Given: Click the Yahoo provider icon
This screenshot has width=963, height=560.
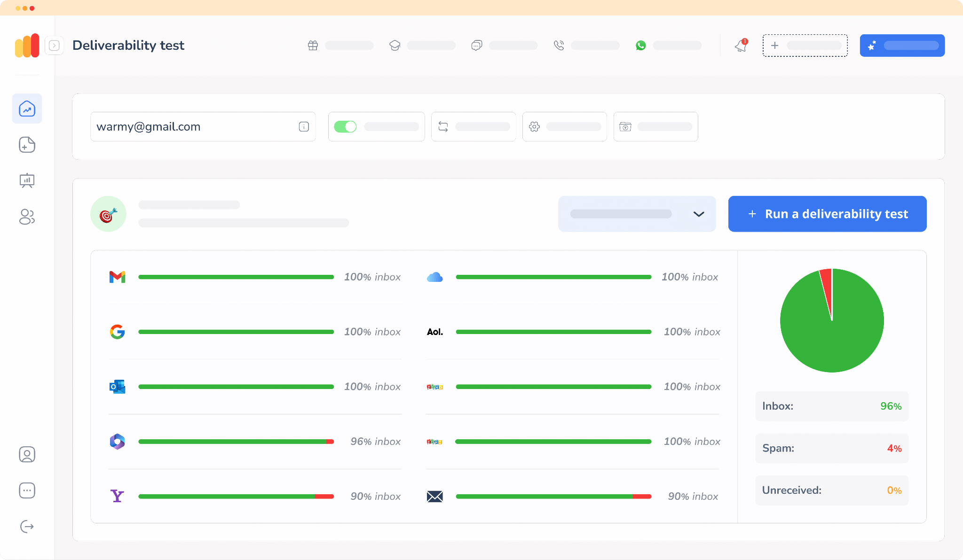Looking at the screenshot, I should (x=117, y=497).
